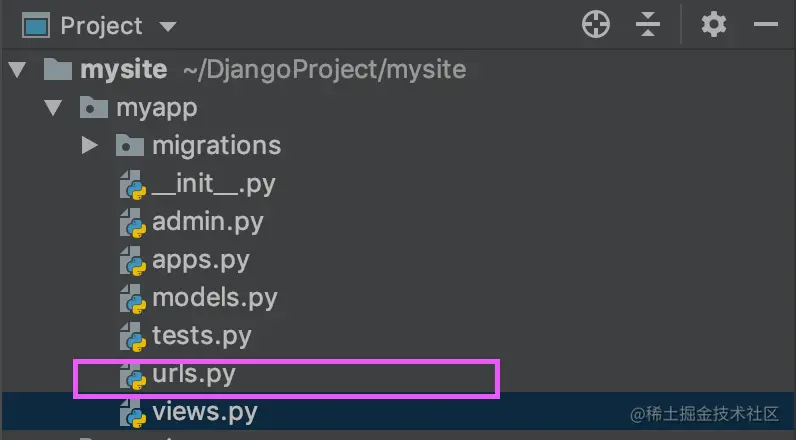Click the Python icon beside urls.py
The width and height of the screenshot is (796, 440).
tap(133, 376)
